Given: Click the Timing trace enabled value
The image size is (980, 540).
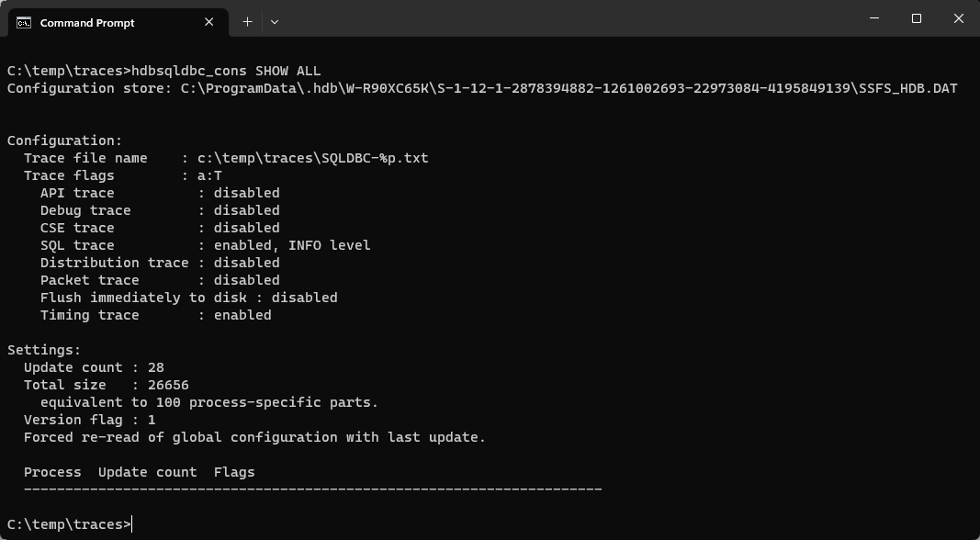Looking at the screenshot, I should click(x=242, y=315).
